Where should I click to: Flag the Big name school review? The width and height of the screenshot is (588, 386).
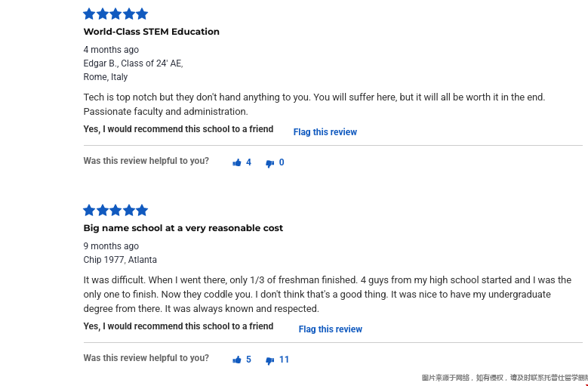[x=330, y=329]
